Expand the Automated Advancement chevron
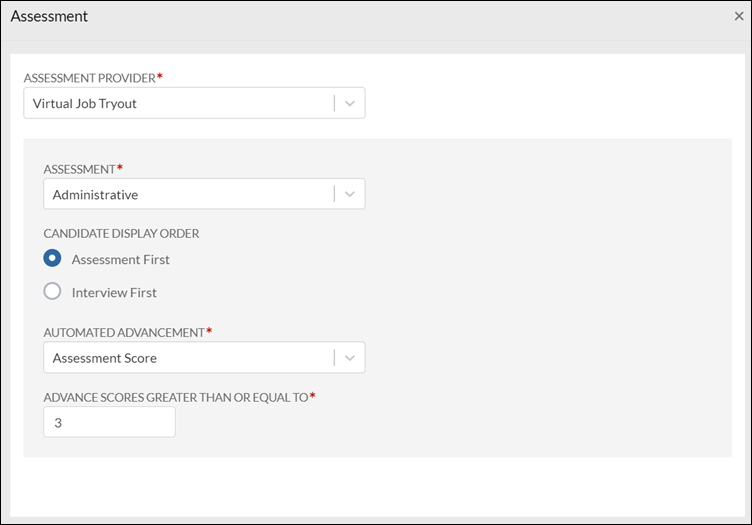The image size is (752, 525). pyautogui.click(x=350, y=358)
